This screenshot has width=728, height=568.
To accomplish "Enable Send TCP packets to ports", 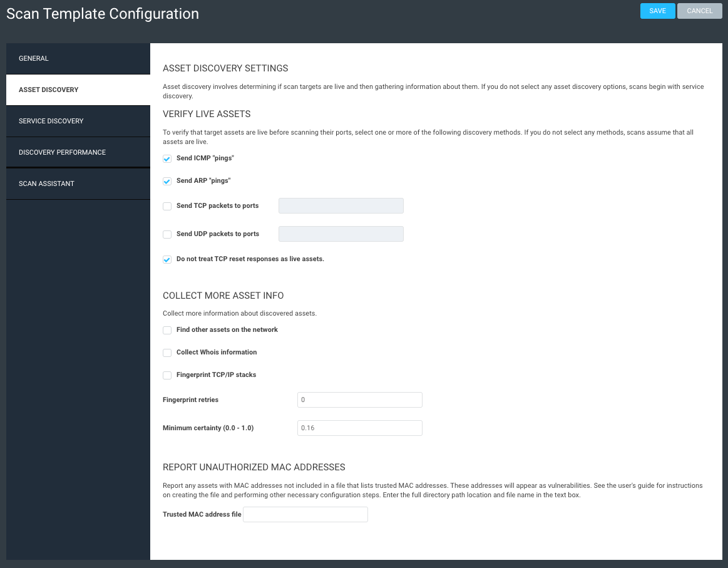I will click(x=167, y=206).
